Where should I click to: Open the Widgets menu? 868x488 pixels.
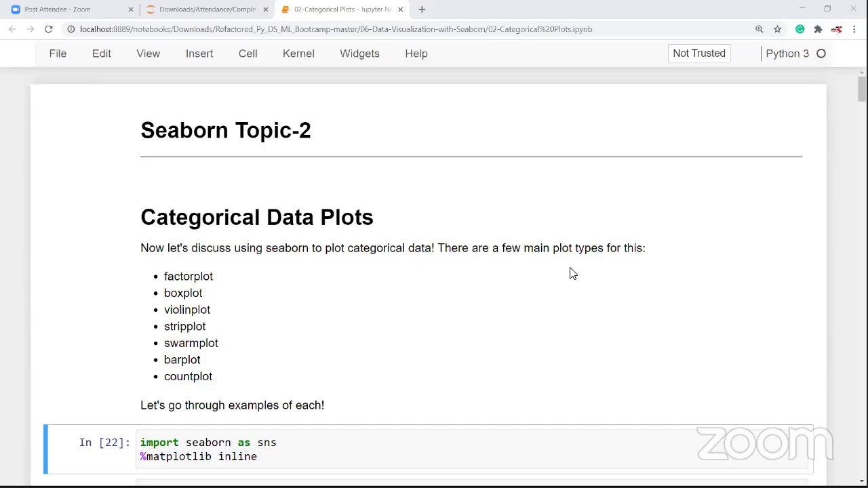click(x=359, y=54)
